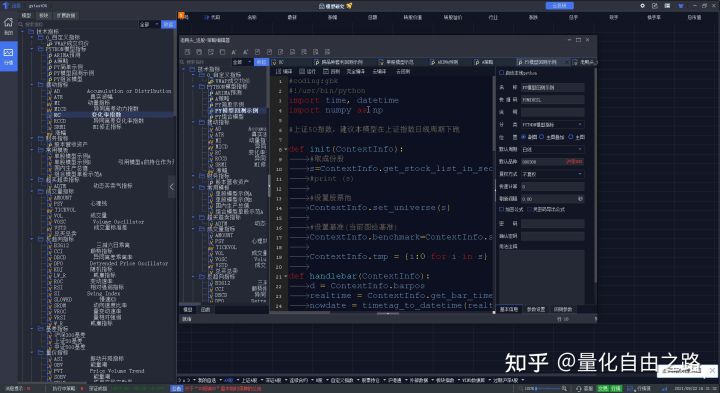The image size is (720, 393).
Task: Click the 运行 run button
Action: tap(308, 72)
